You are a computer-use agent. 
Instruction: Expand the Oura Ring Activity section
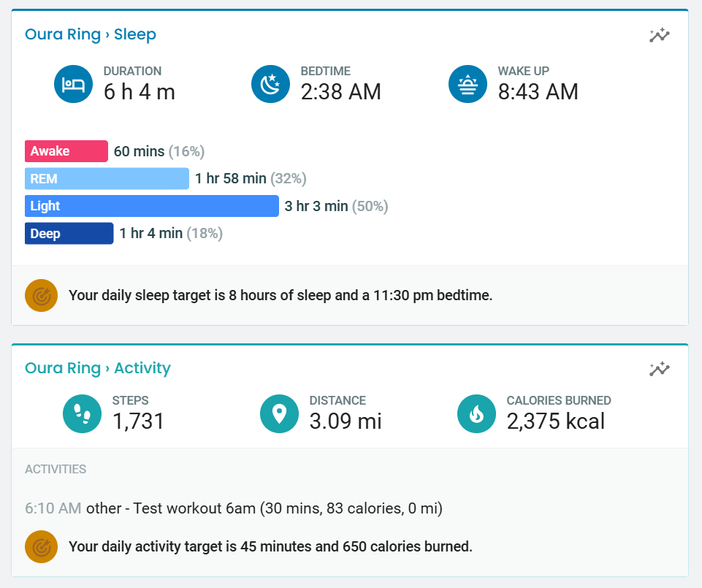pyautogui.click(x=98, y=368)
